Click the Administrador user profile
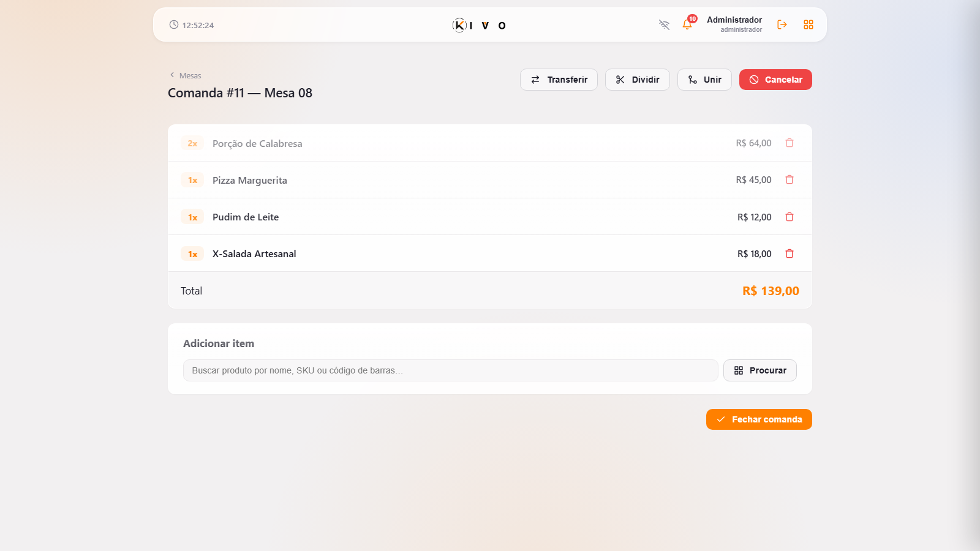 734,24
